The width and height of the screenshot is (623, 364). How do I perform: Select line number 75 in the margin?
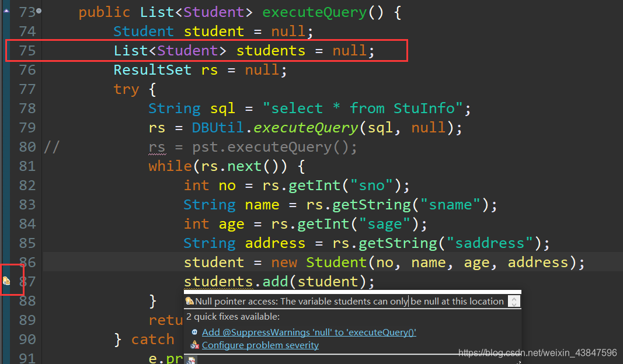(x=27, y=50)
